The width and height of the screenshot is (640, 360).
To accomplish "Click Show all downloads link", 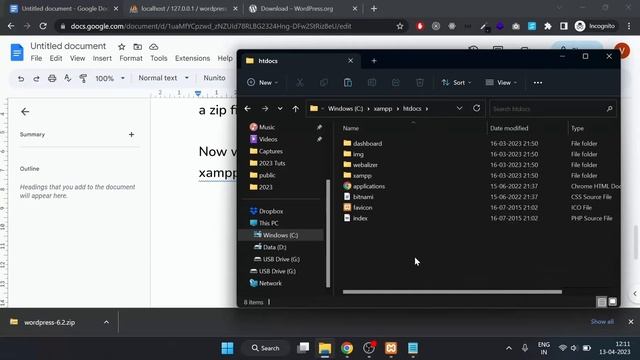I will (x=602, y=322).
